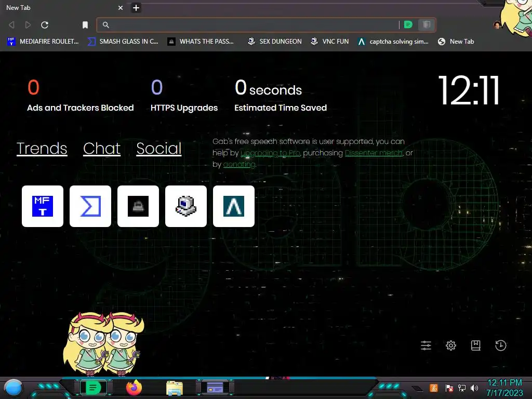Screen dimensions: 532x399
Task: Open File Explorer from the taskbar
Action: 175,388
